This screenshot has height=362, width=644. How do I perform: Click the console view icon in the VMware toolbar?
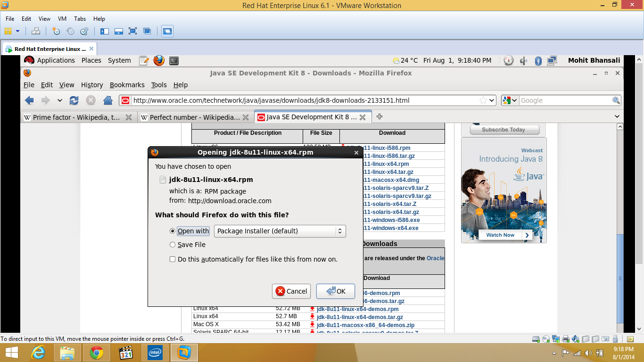point(167,31)
